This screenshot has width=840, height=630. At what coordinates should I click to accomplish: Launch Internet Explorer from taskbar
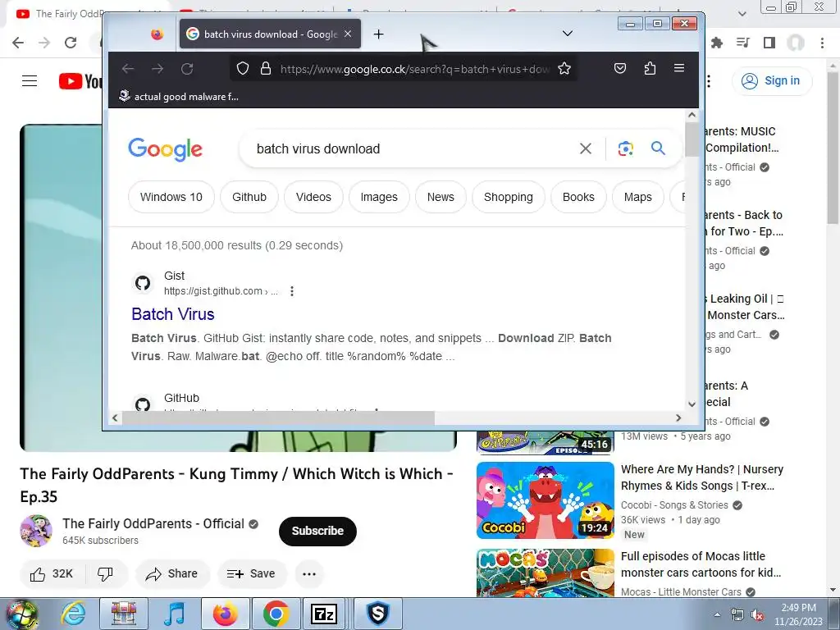point(74,614)
